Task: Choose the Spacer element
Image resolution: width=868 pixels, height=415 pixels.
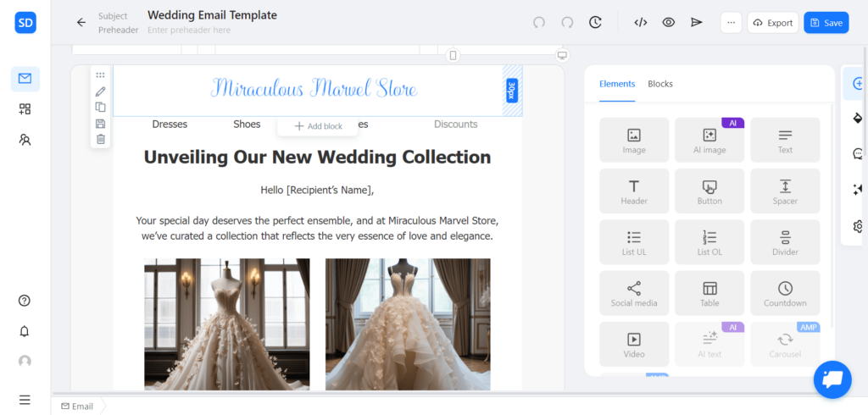Action: (x=785, y=191)
